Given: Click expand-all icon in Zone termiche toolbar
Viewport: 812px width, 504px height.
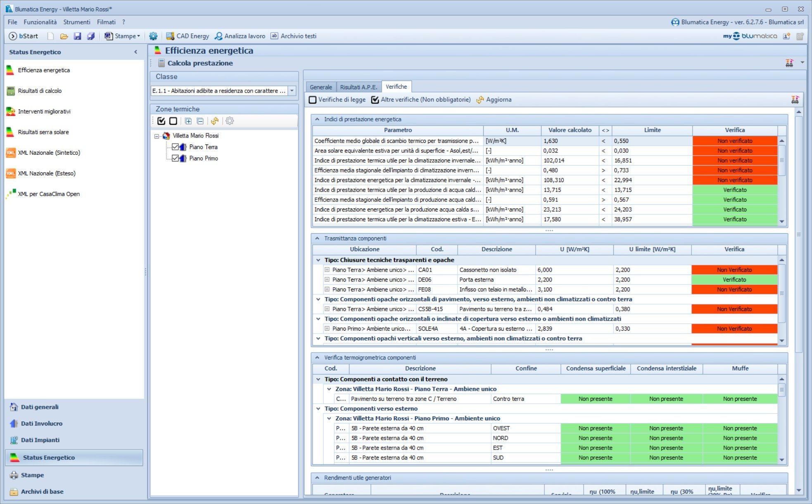Looking at the screenshot, I should click(x=188, y=121).
